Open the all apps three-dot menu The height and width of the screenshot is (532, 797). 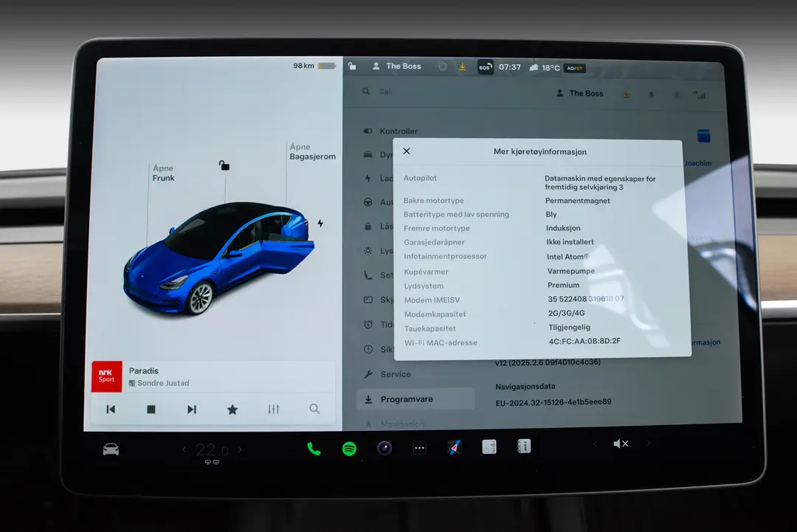click(x=419, y=448)
